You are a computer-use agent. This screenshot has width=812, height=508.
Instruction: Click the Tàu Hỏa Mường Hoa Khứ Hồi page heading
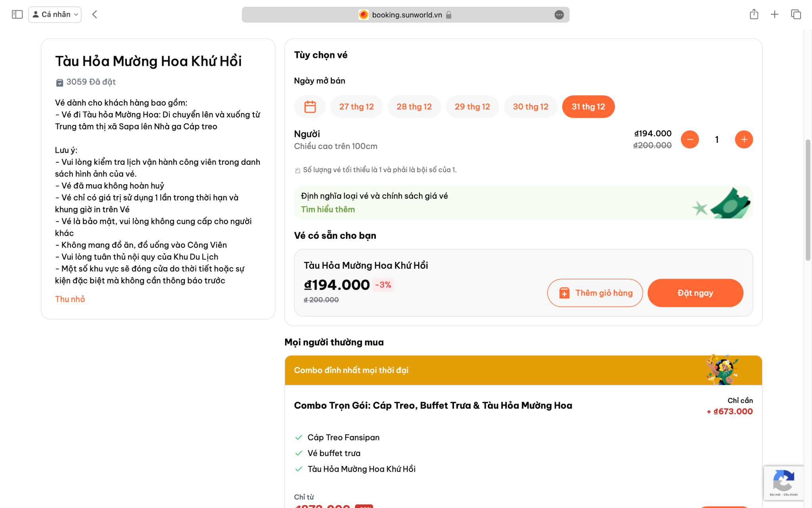coord(148,61)
